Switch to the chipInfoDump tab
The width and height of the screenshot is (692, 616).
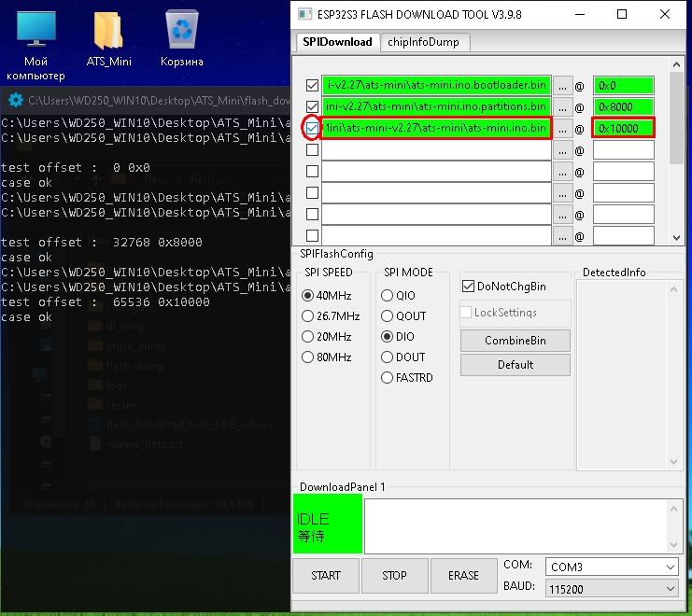coord(423,42)
